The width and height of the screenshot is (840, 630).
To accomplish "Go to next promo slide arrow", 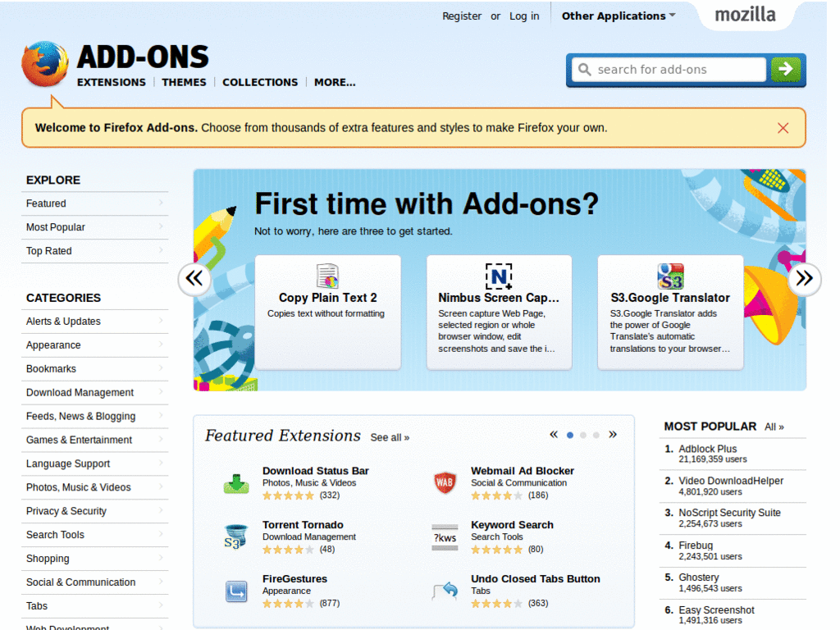I will click(x=804, y=279).
